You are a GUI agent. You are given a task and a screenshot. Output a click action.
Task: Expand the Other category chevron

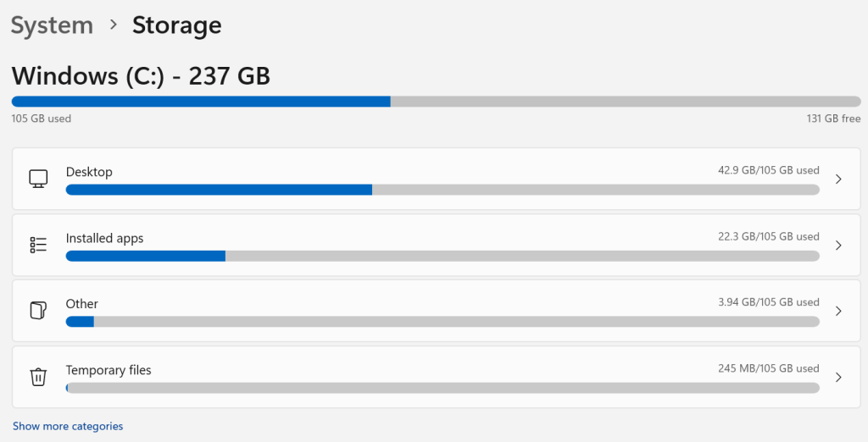coord(838,311)
